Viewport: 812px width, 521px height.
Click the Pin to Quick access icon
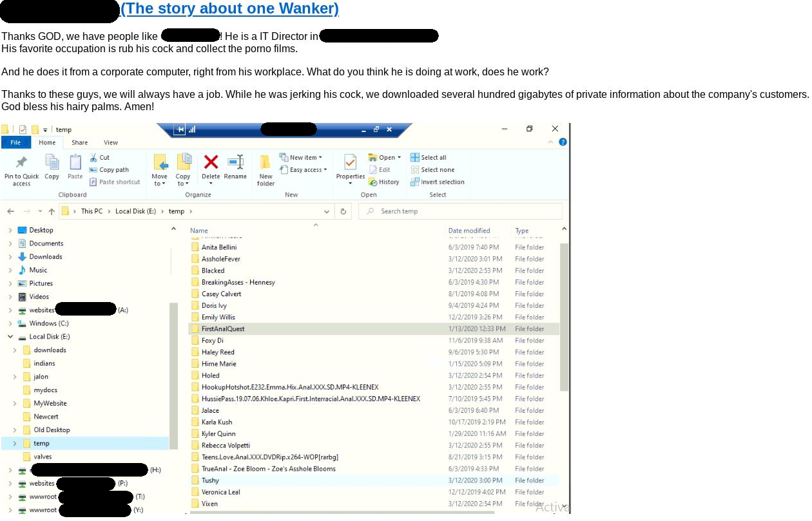click(x=21, y=163)
